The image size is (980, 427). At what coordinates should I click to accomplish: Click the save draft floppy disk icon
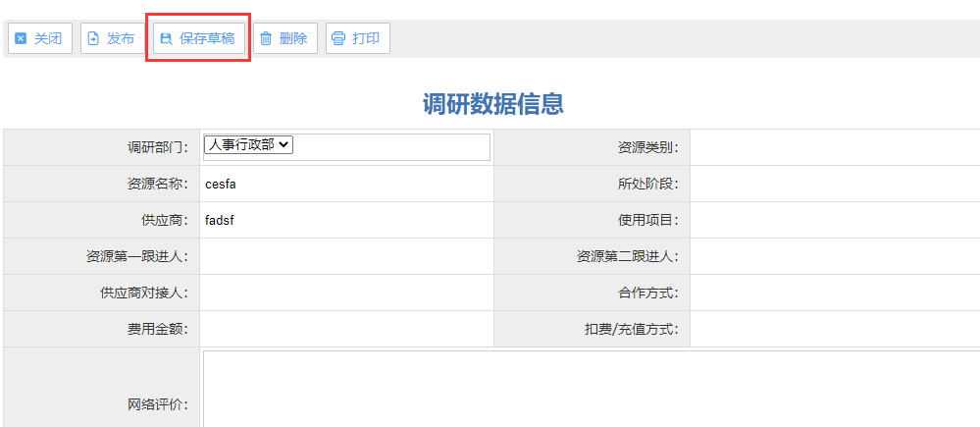[166, 39]
